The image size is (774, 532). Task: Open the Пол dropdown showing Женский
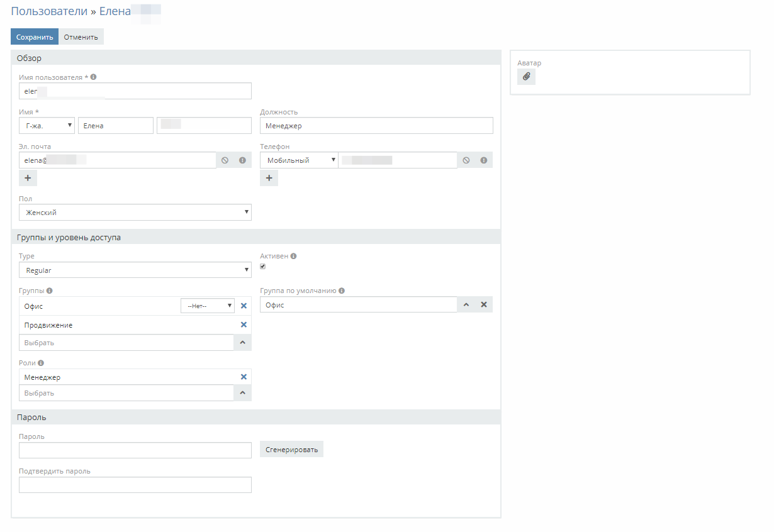(135, 213)
